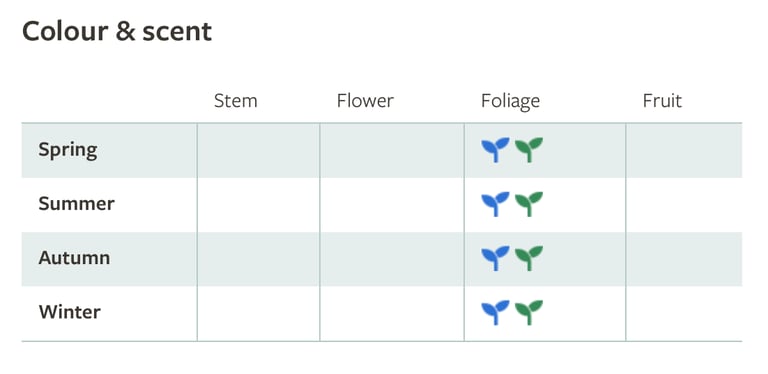Select the Flower column header
768x374 pixels.
click(x=365, y=101)
